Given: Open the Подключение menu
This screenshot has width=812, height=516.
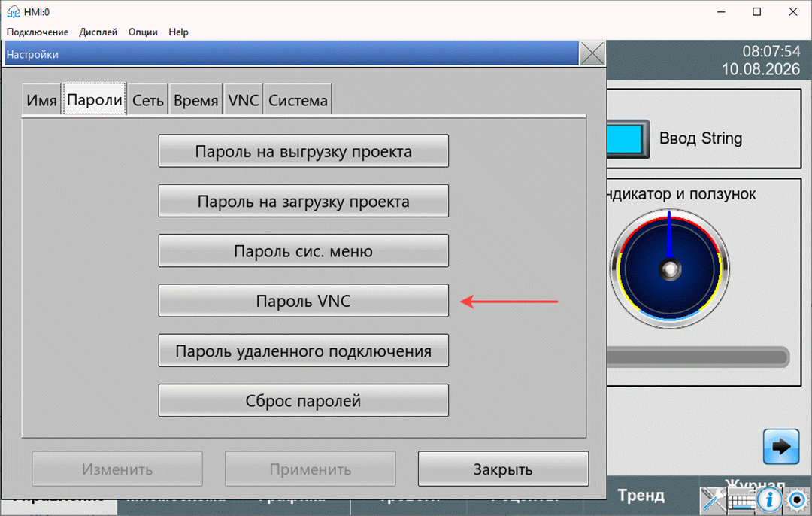Looking at the screenshot, I should click(x=38, y=32).
